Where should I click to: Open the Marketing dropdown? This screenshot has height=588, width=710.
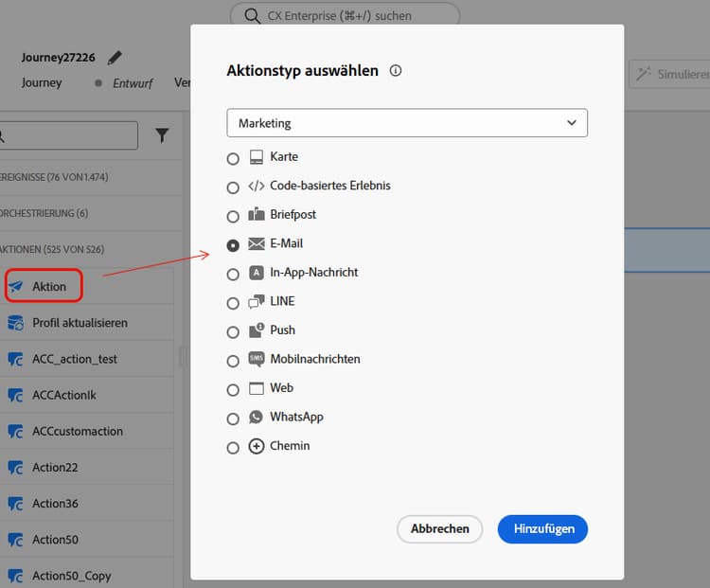(407, 123)
